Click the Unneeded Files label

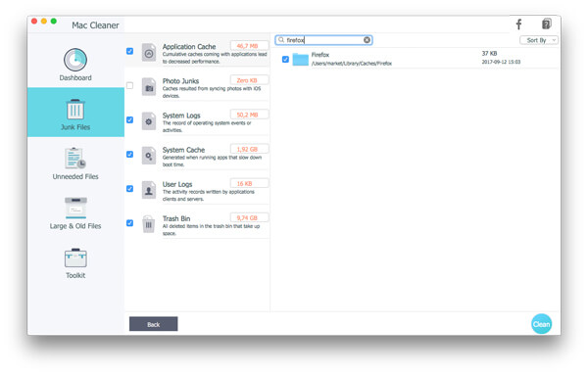(x=75, y=176)
